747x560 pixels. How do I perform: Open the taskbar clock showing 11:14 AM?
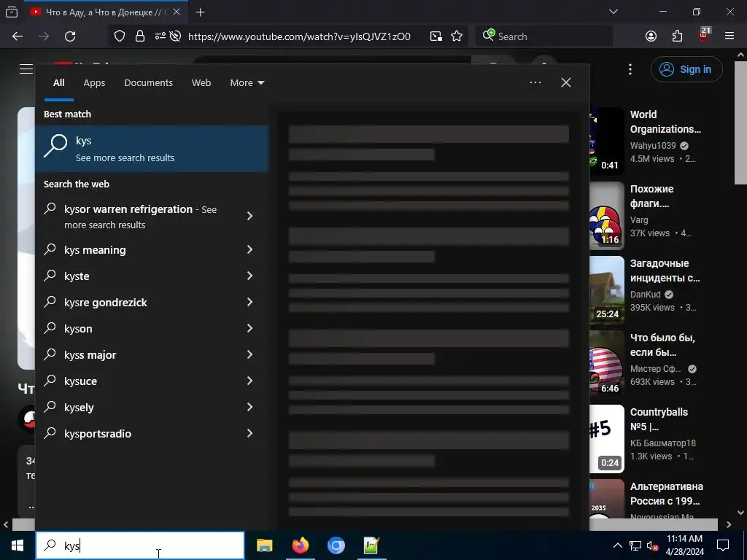[684, 545]
